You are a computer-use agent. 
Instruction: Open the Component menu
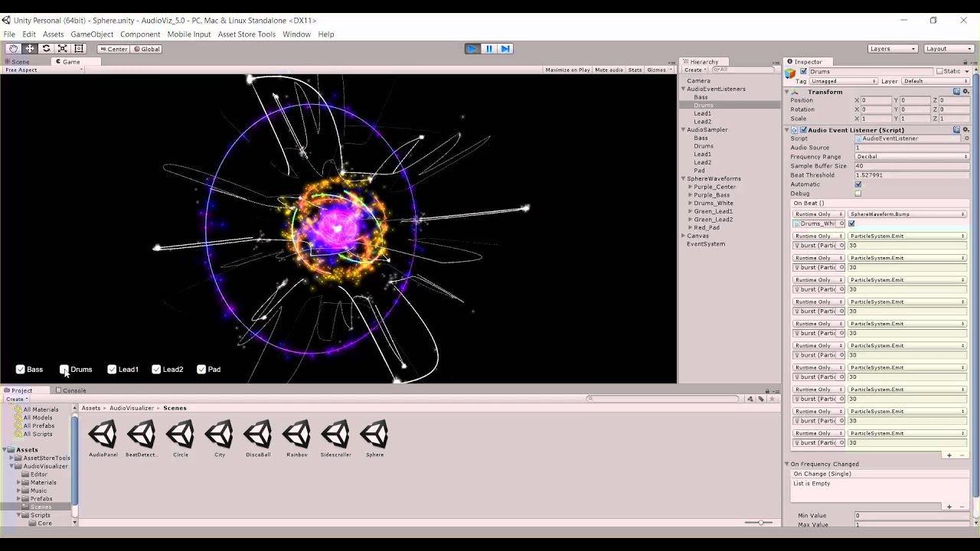click(140, 34)
